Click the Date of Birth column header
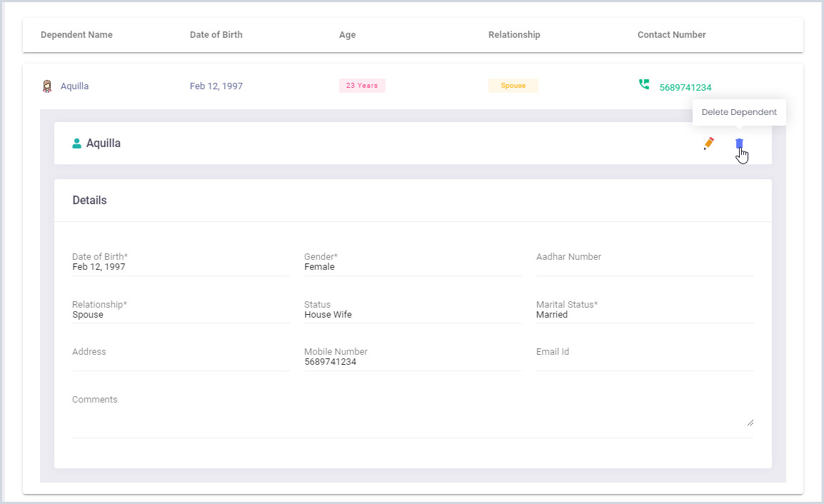Screen dimensions: 824x504 (x=216, y=35)
